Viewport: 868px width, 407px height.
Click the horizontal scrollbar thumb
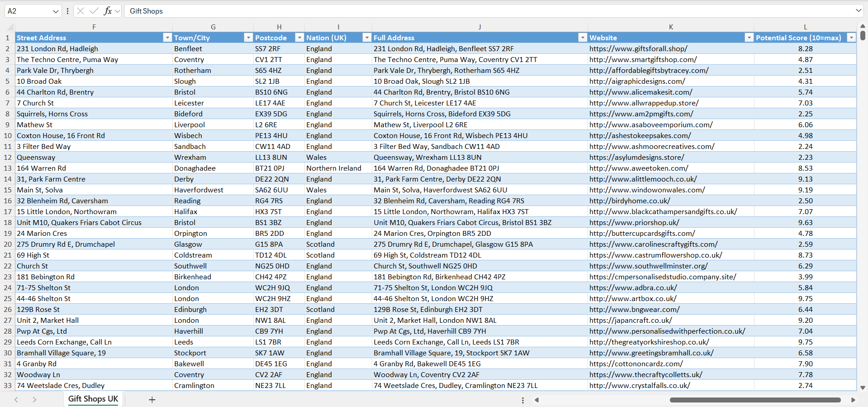click(x=755, y=400)
